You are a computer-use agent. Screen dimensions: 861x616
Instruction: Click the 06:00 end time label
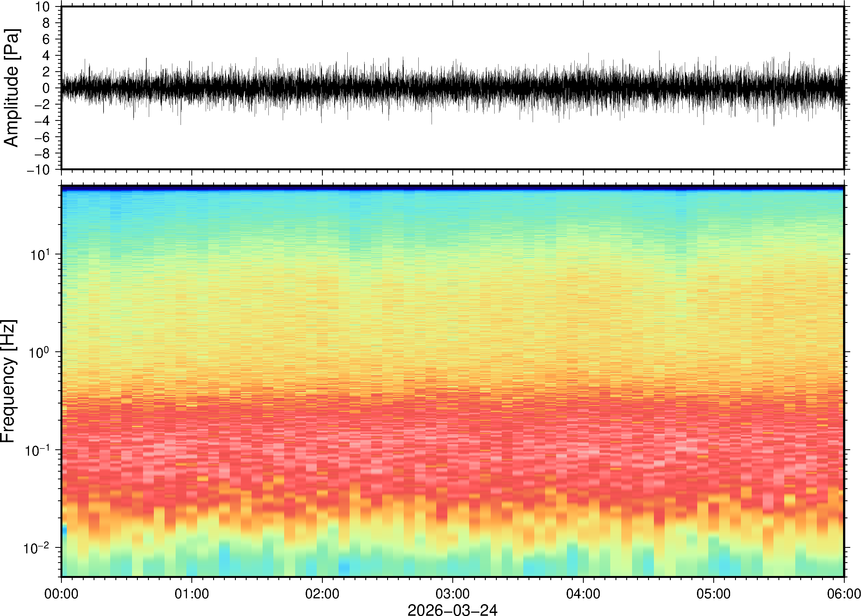tap(844, 594)
